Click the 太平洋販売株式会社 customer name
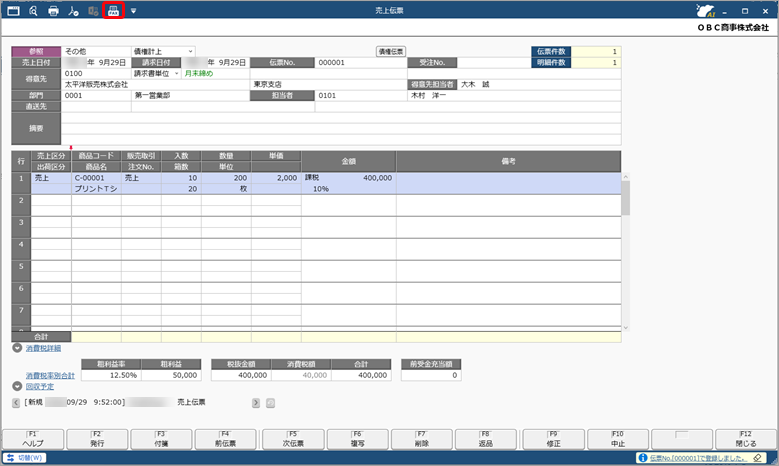The width and height of the screenshot is (779, 466). click(x=96, y=84)
